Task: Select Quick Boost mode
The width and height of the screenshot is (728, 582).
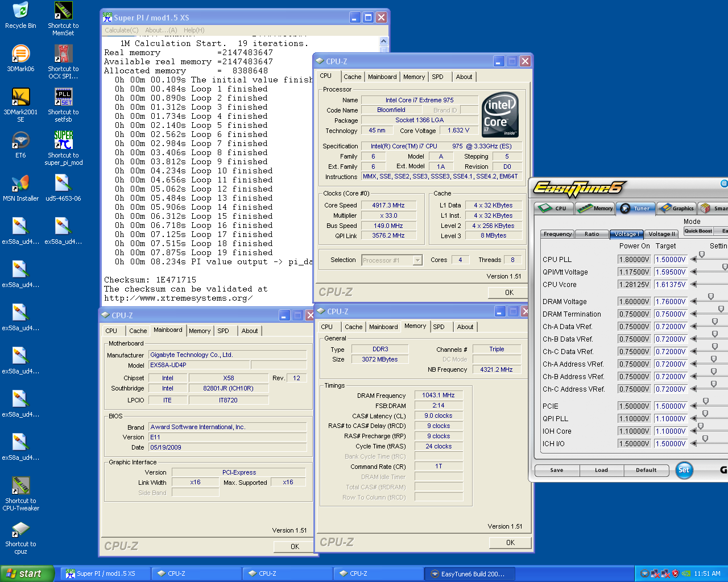Action: (x=698, y=231)
